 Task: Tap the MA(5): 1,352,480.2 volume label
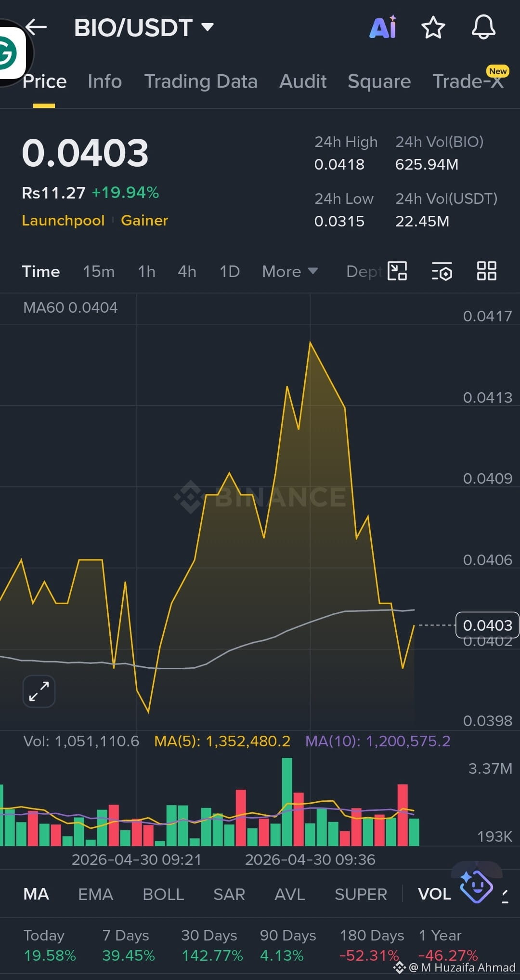[x=222, y=741]
